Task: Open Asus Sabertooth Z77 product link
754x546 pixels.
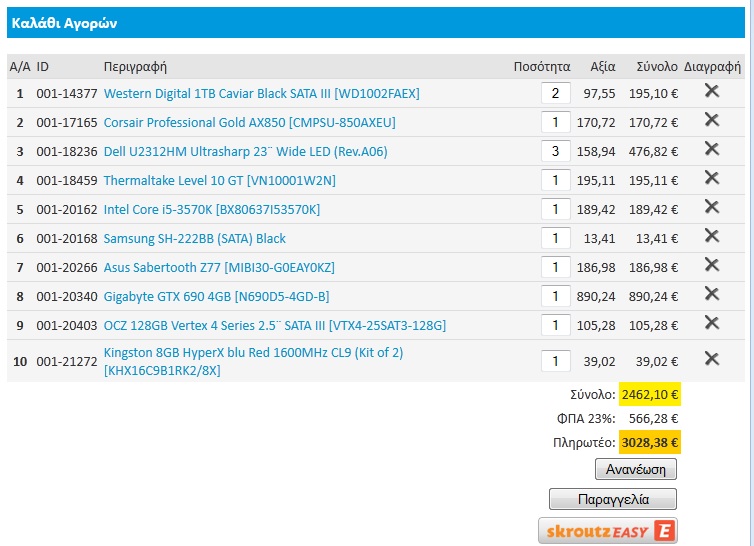Action: pos(219,267)
